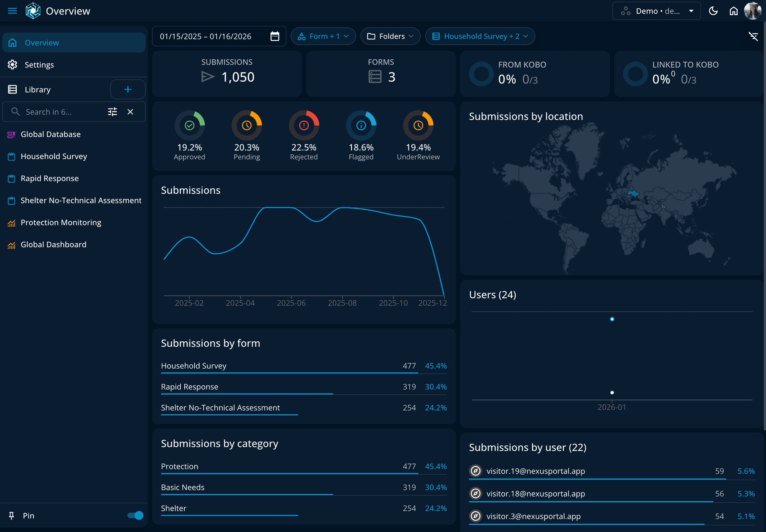Click inside the search input field
The image size is (766, 532).
(x=60, y=112)
